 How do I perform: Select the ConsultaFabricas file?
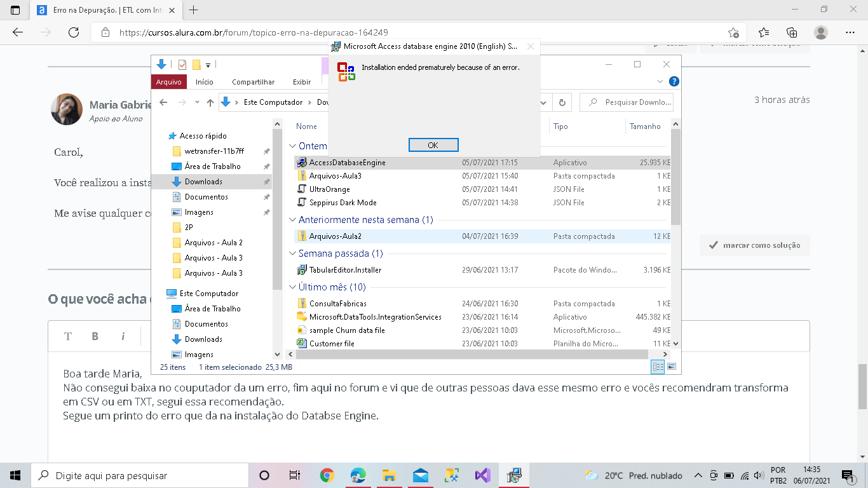(x=483, y=304)
